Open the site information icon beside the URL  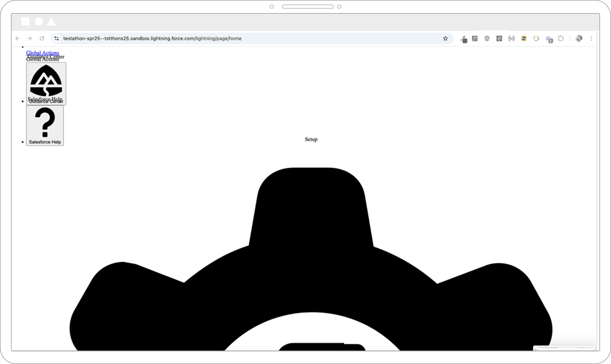pos(57,38)
